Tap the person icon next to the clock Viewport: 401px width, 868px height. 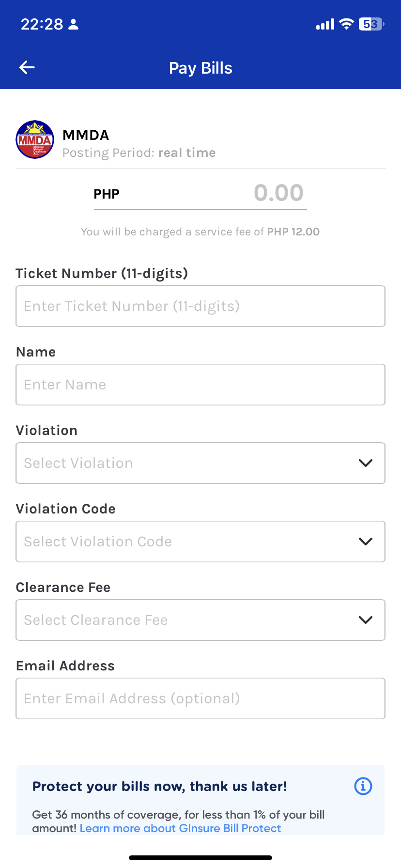(73, 24)
